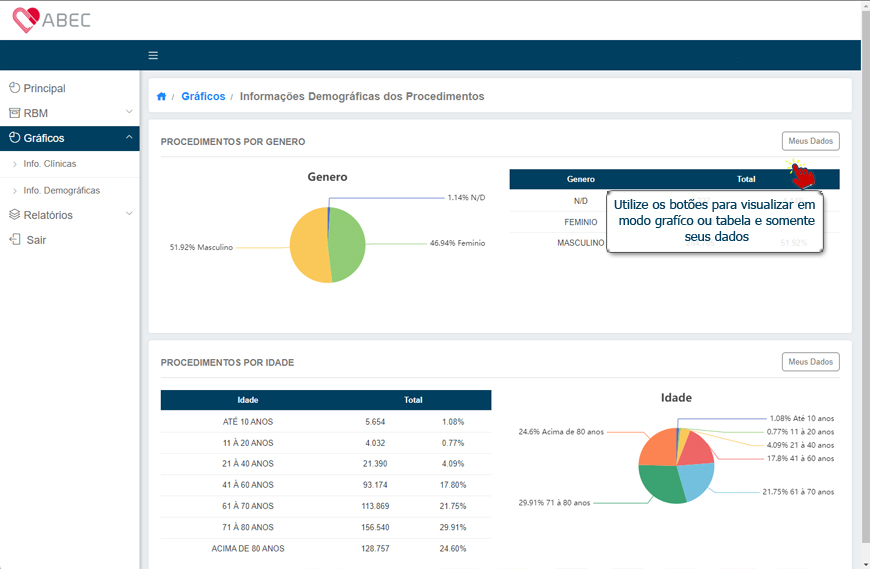Image resolution: width=870 pixels, height=569 pixels.
Task: Click the Gráficos breadcrumb link
Action: tap(203, 96)
